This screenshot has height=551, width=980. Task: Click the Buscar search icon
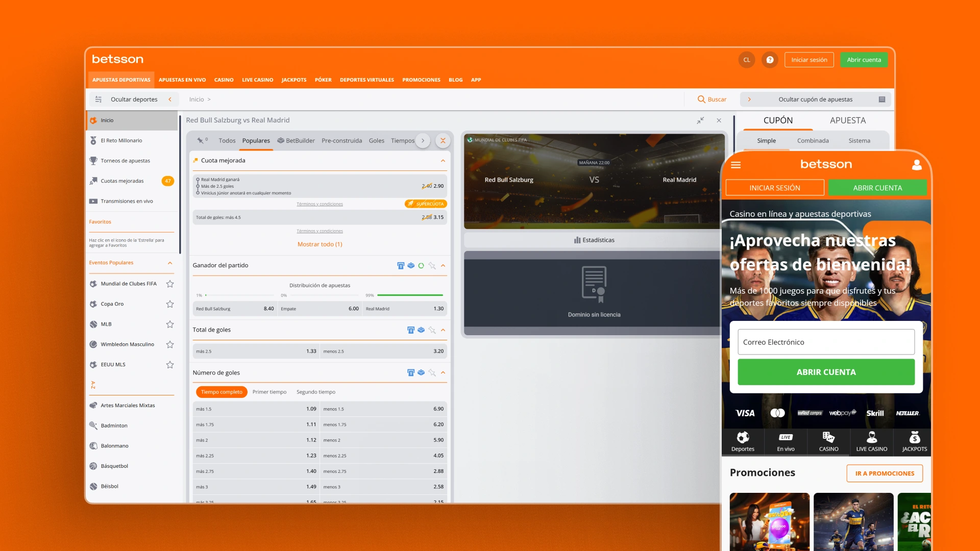click(x=701, y=99)
